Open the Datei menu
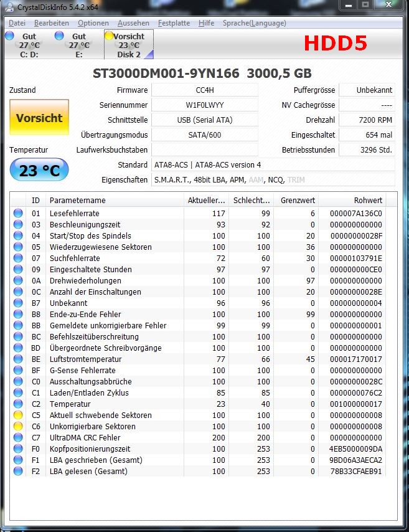 [x=17, y=23]
